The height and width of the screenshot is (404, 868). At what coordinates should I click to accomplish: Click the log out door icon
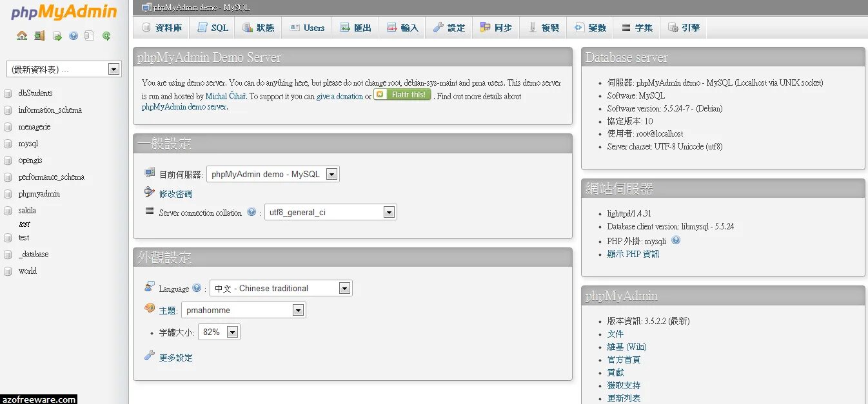(x=39, y=36)
